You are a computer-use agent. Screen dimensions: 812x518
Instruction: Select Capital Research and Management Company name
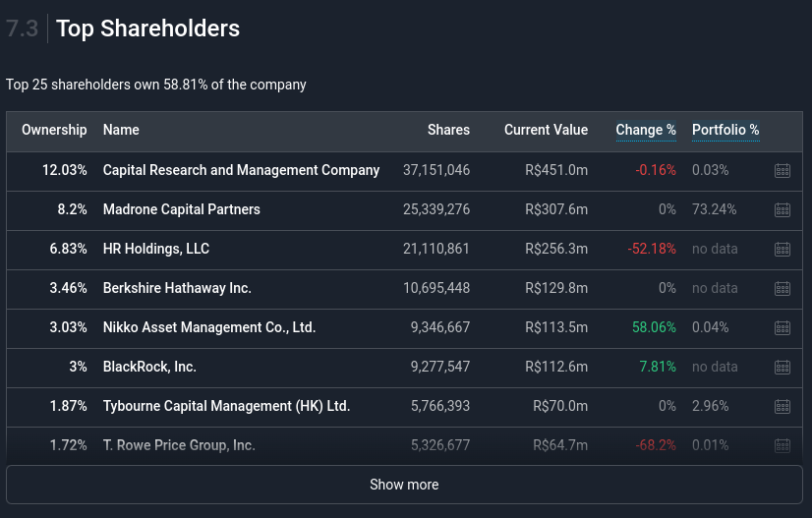(x=241, y=170)
